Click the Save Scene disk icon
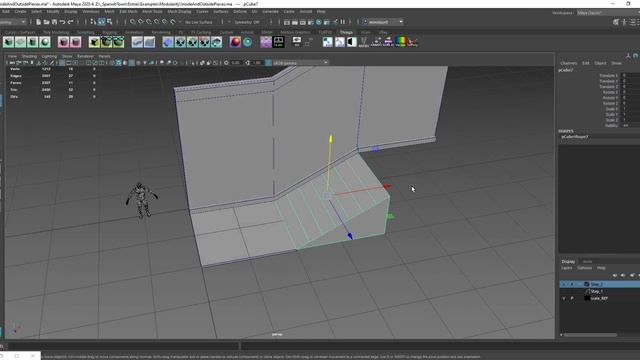The image size is (640, 360). 54,22
